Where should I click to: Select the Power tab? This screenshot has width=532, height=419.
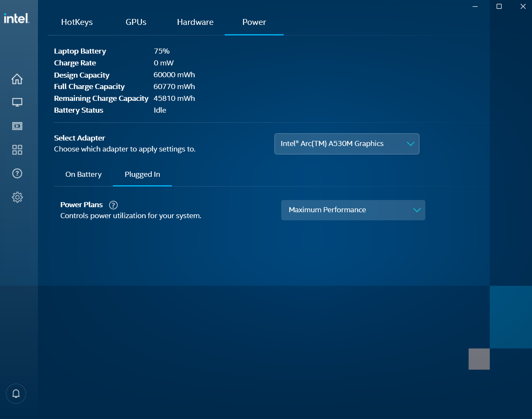(x=254, y=22)
